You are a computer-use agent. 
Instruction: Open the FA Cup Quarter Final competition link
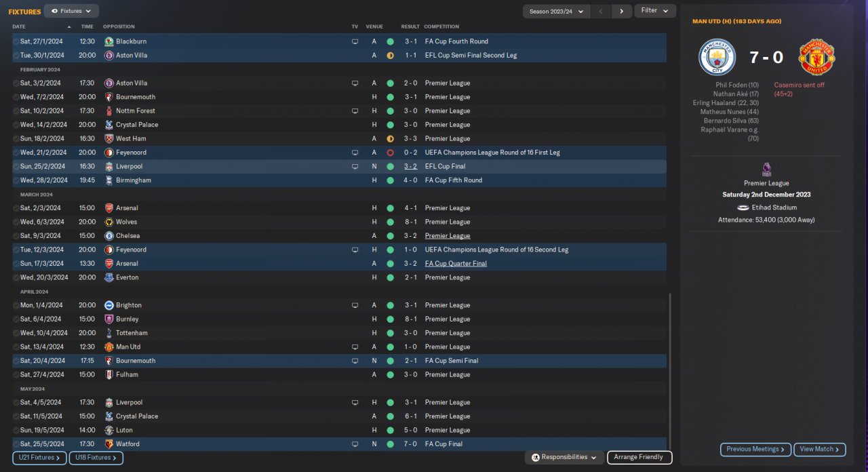pos(456,264)
